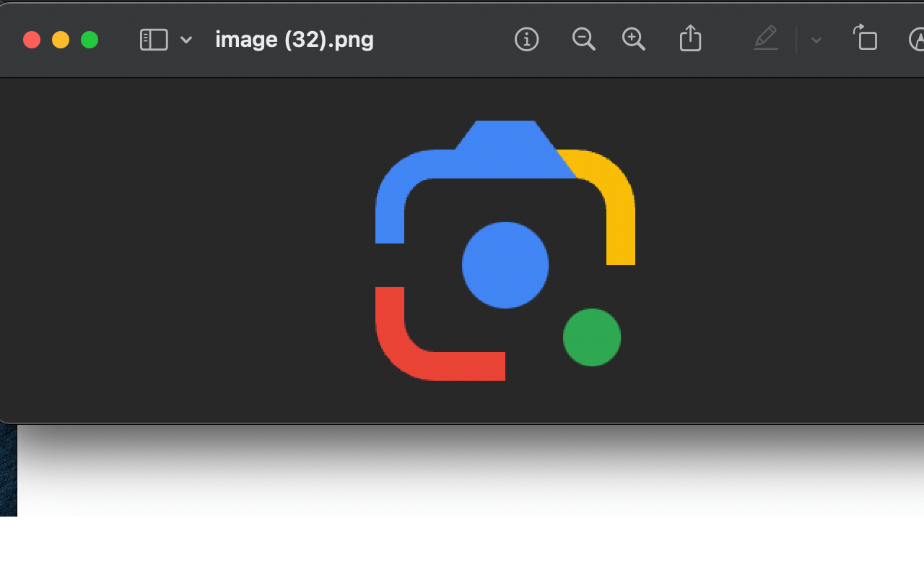The height and width of the screenshot is (578, 924).
Task: Click the filename title image (32).png
Action: coord(294,39)
